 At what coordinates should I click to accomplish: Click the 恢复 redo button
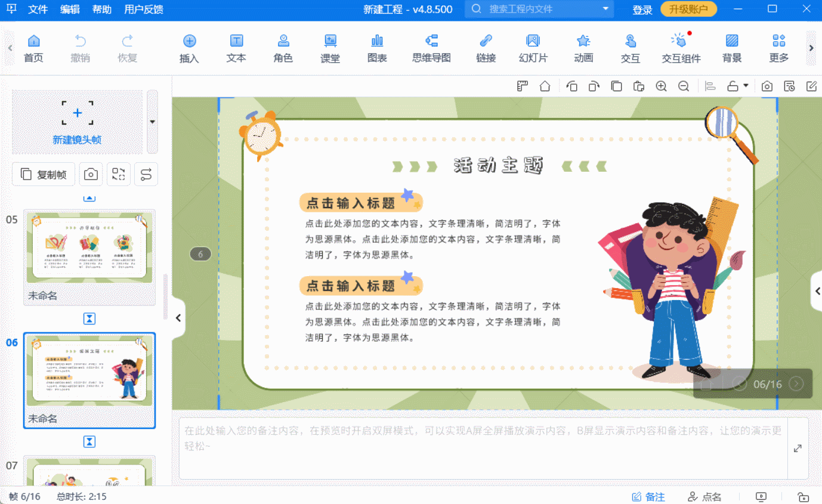click(x=127, y=48)
